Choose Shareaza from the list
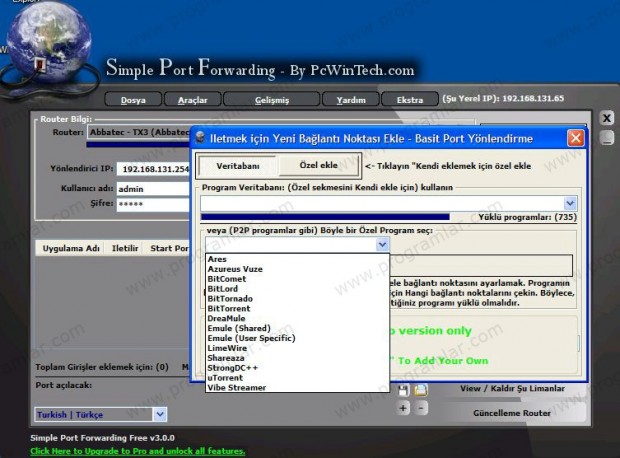 (x=297, y=358)
